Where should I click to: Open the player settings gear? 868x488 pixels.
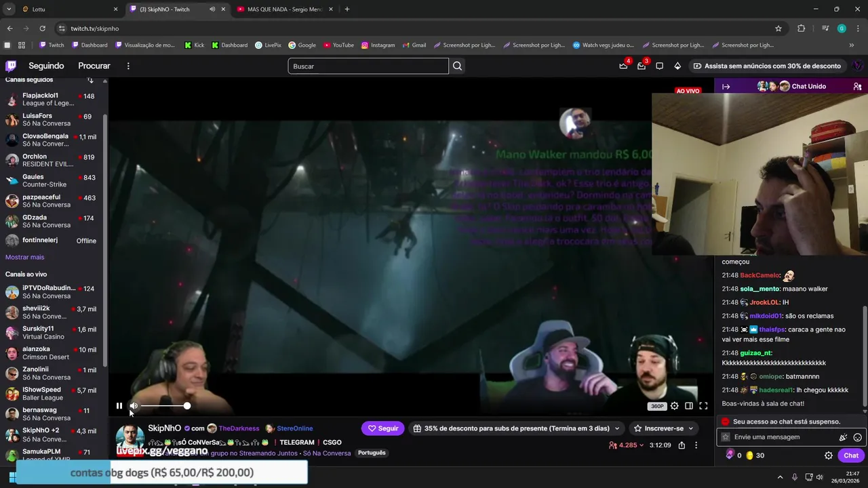click(x=674, y=406)
